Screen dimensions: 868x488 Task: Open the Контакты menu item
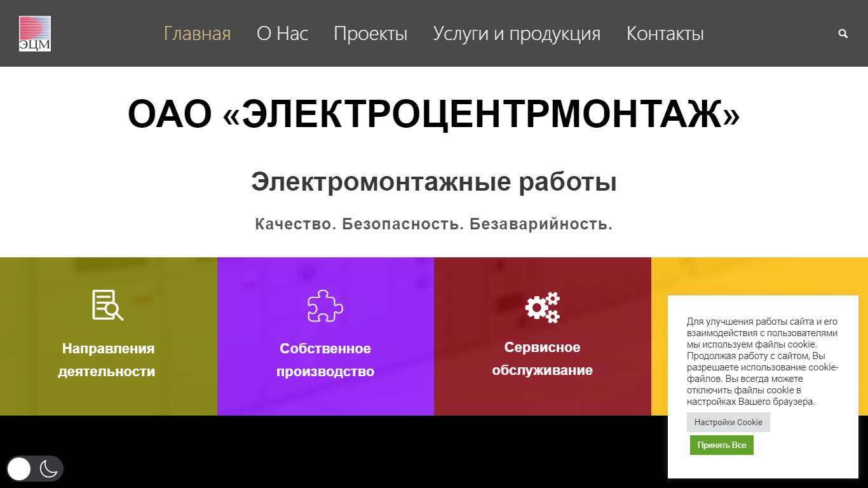[x=665, y=34]
